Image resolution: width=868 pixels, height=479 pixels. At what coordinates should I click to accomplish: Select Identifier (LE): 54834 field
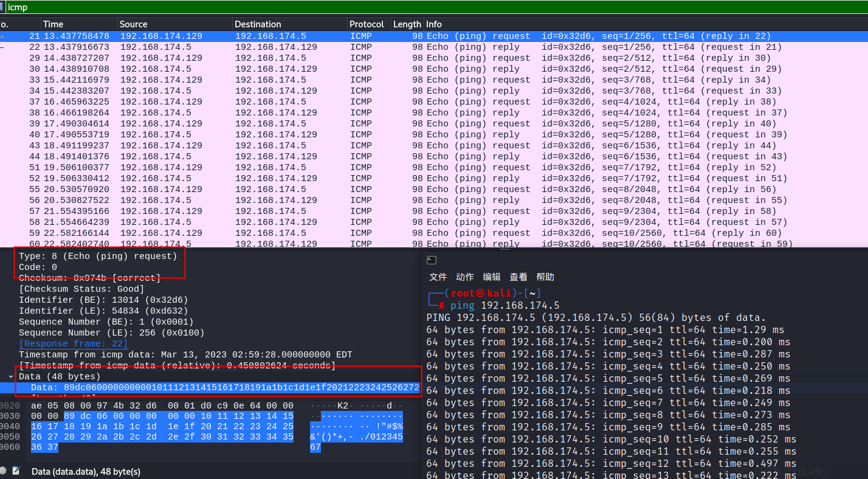[x=103, y=311]
